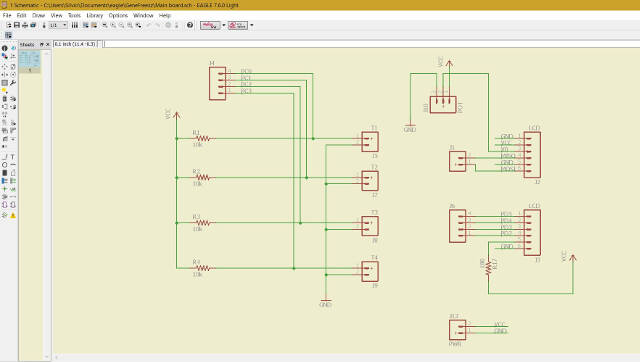This screenshot has width=640, height=362.
Task: Select the sheet 1 thumbnail
Action: click(x=30, y=62)
